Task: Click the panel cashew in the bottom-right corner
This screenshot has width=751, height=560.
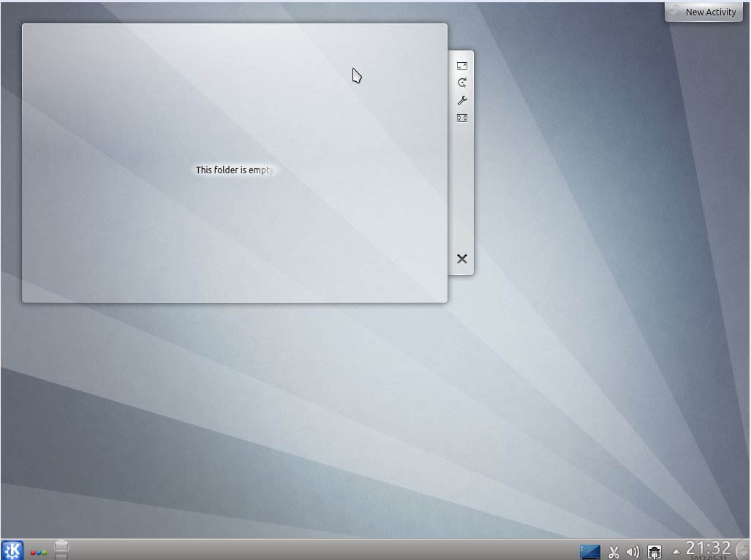Action: (744, 550)
